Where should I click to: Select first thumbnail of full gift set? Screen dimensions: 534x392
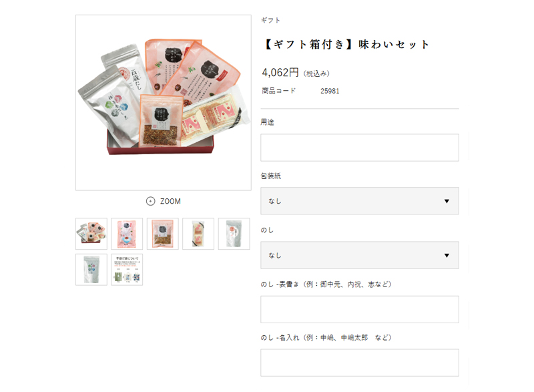[91, 234]
